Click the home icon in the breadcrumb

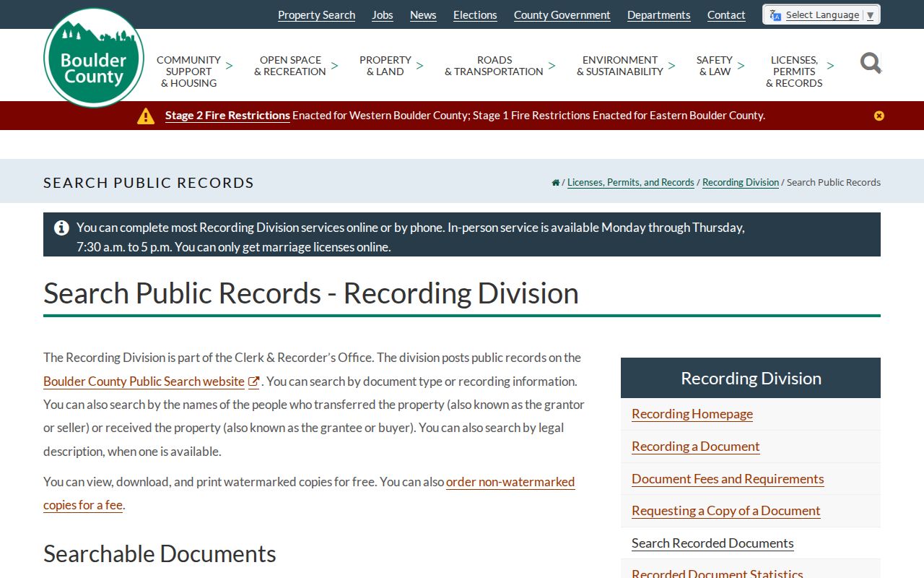point(555,183)
